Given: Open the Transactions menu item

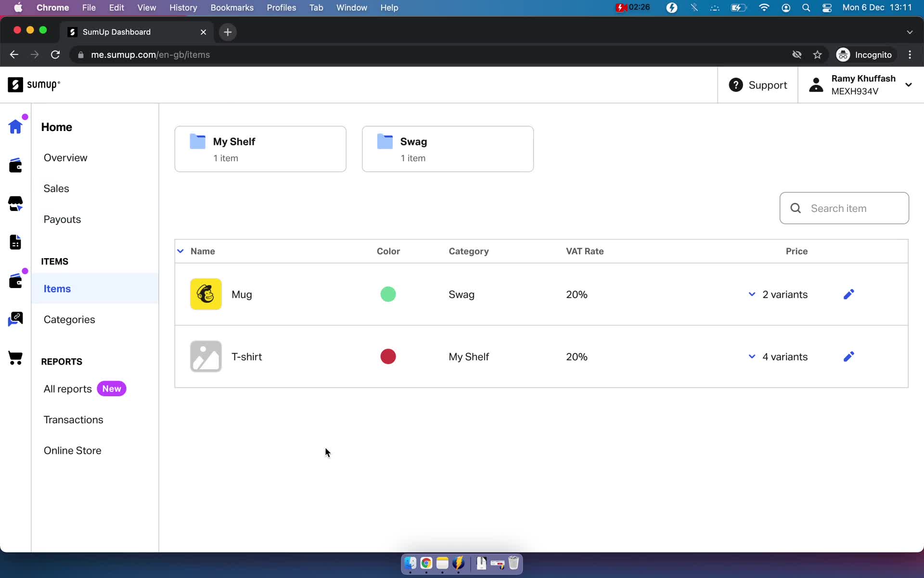Looking at the screenshot, I should pos(73,419).
